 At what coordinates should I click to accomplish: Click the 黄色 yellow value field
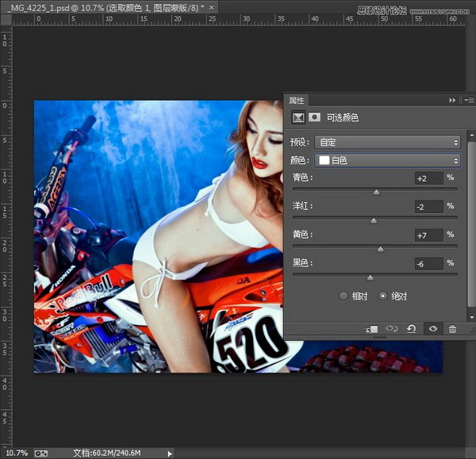click(x=428, y=235)
